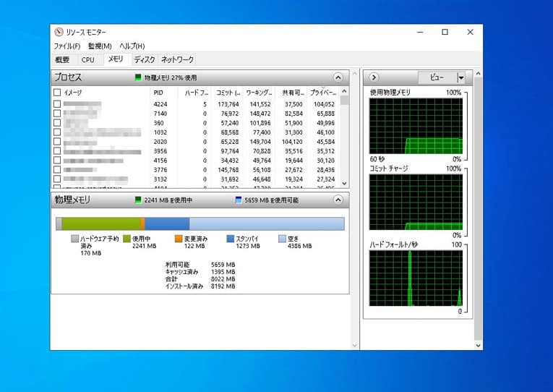Click the Resource Monitor title bar icon

click(x=59, y=32)
